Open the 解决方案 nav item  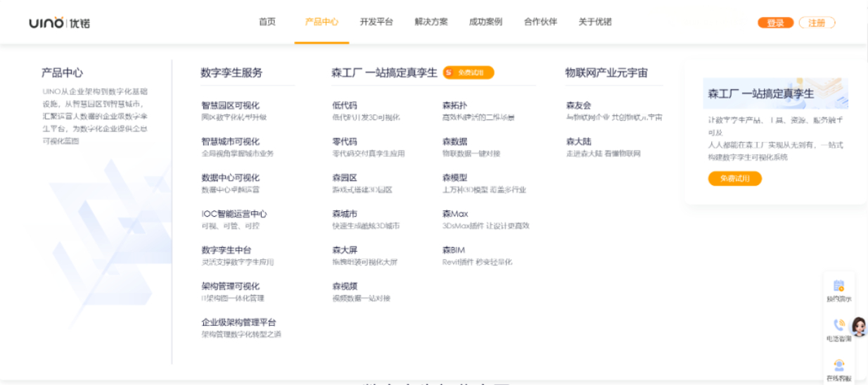click(x=431, y=22)
